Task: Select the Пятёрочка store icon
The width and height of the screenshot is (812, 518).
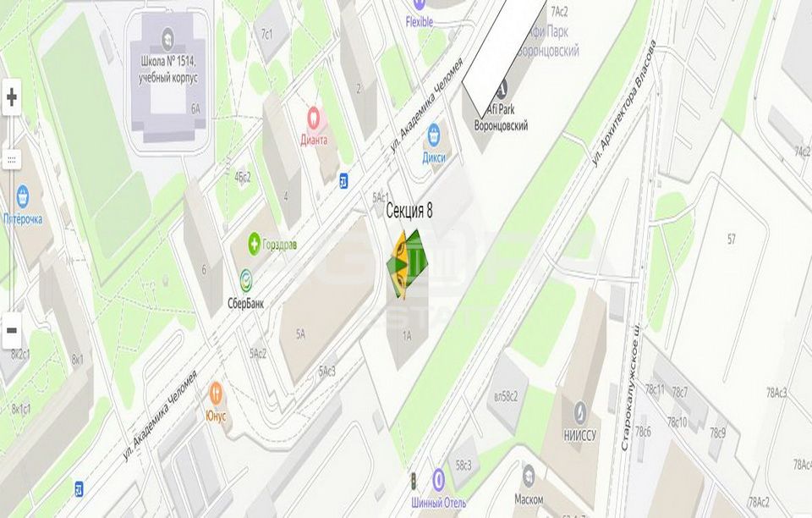Action: point(22,196)
